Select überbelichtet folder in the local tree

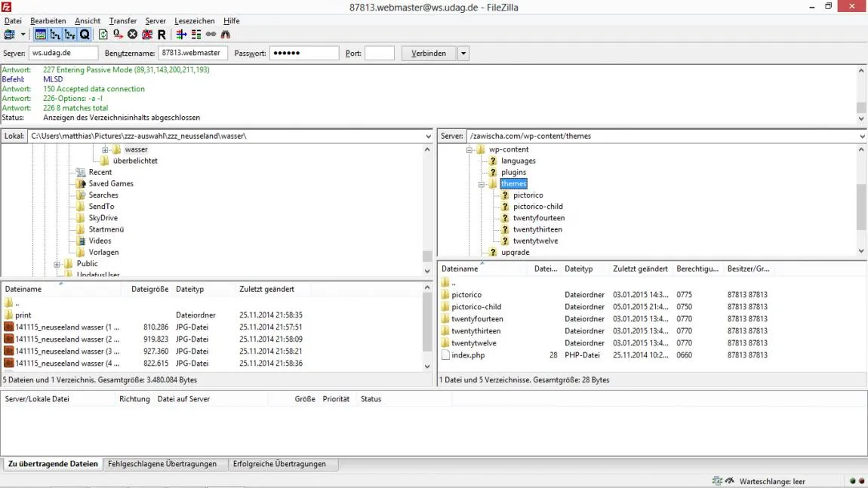(135, 161)
